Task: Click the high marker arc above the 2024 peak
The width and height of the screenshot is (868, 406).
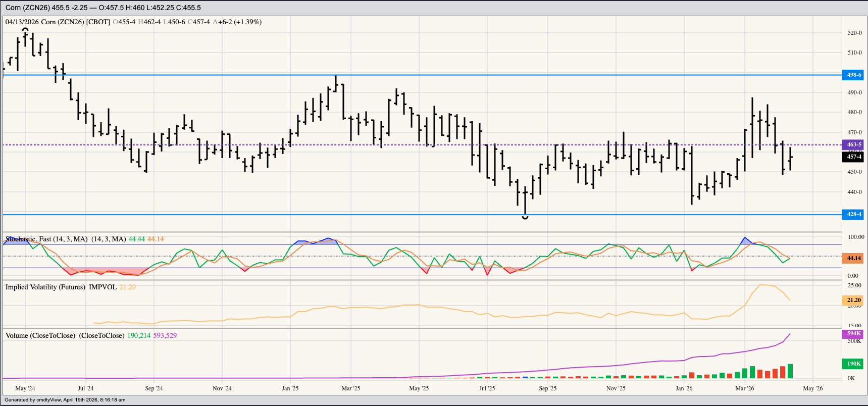Action: pyautogui.click(x=25, y=29)
